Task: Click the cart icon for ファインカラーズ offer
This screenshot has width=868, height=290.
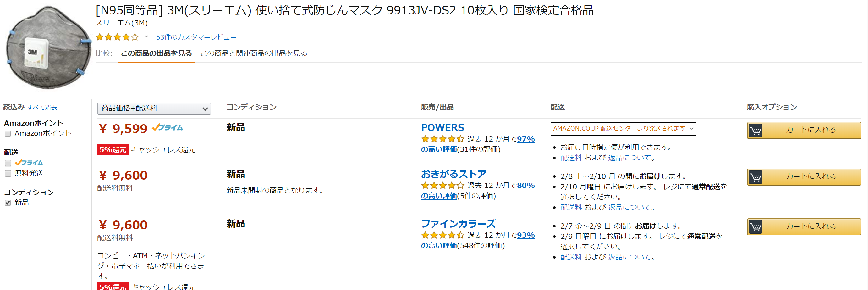Action: point(755,227)
